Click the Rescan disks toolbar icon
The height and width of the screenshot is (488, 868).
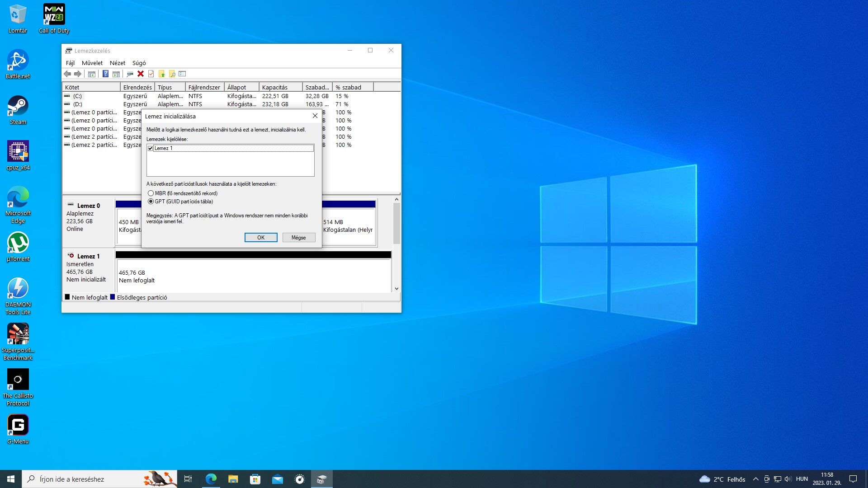(x=130, y=74)
